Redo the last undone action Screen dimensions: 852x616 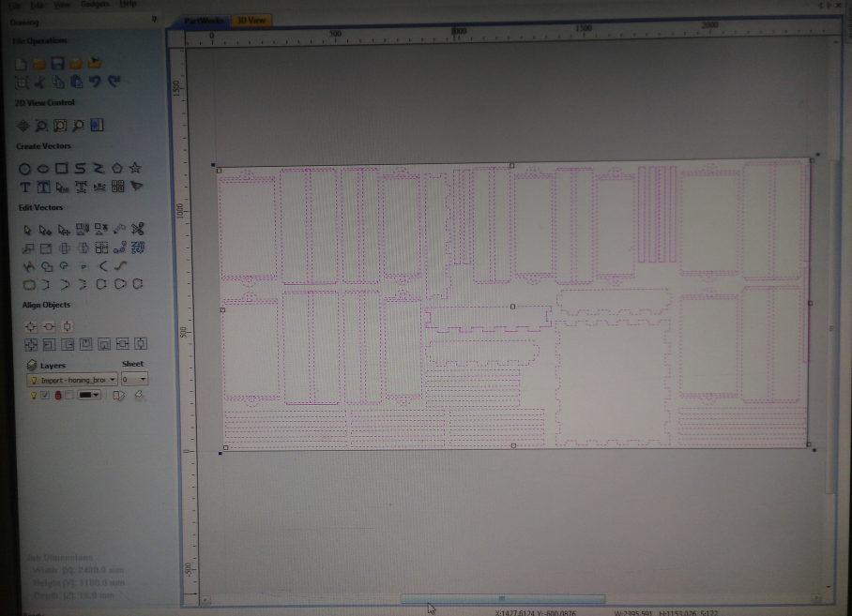(114, 81)
